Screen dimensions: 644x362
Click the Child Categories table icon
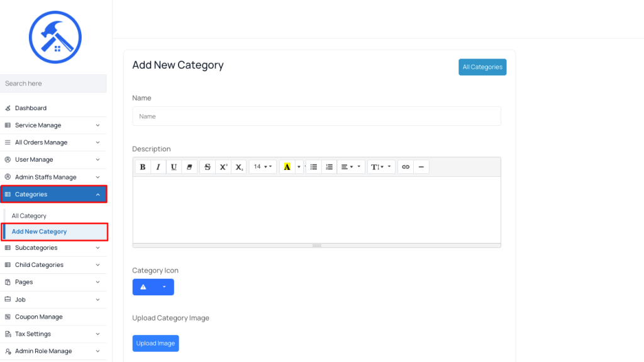(x=8, y=265)
